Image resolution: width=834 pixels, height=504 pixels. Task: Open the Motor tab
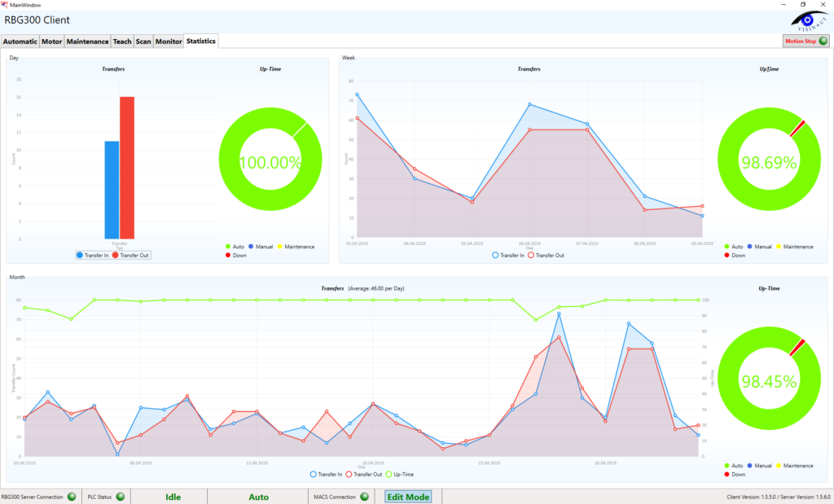tap(52, 41)
